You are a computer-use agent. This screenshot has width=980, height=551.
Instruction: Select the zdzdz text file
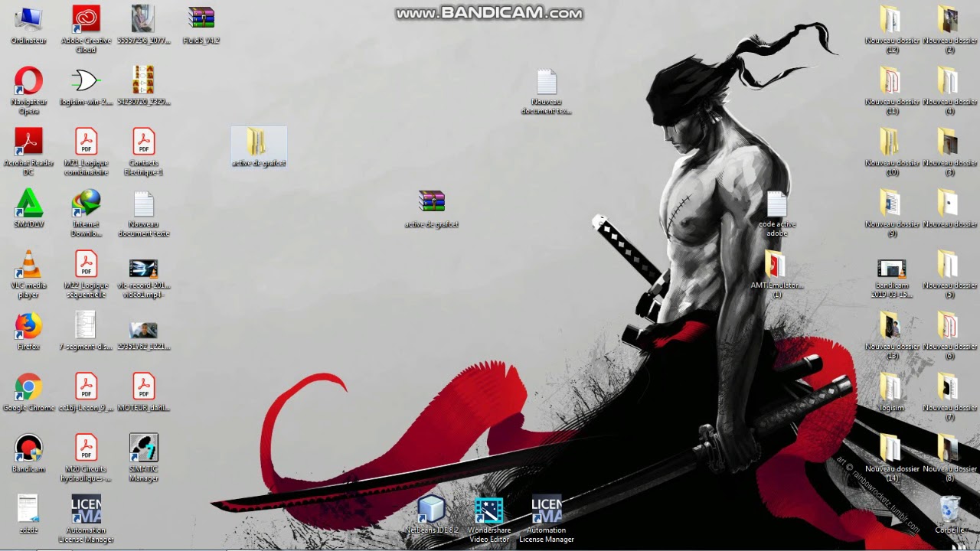tap(28, 514)
